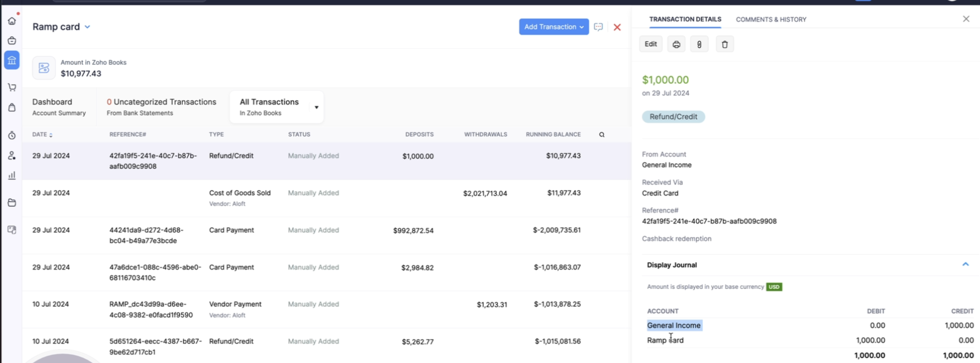This screenshot has width=980, height=363.
Task: Open the Items briefcase icon in sidebar
Action: (x=12, y=40)
